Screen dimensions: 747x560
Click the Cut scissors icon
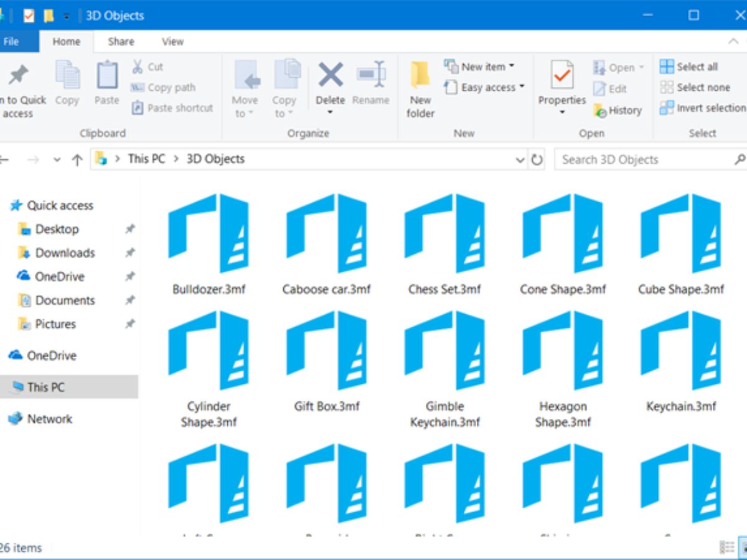138,67
